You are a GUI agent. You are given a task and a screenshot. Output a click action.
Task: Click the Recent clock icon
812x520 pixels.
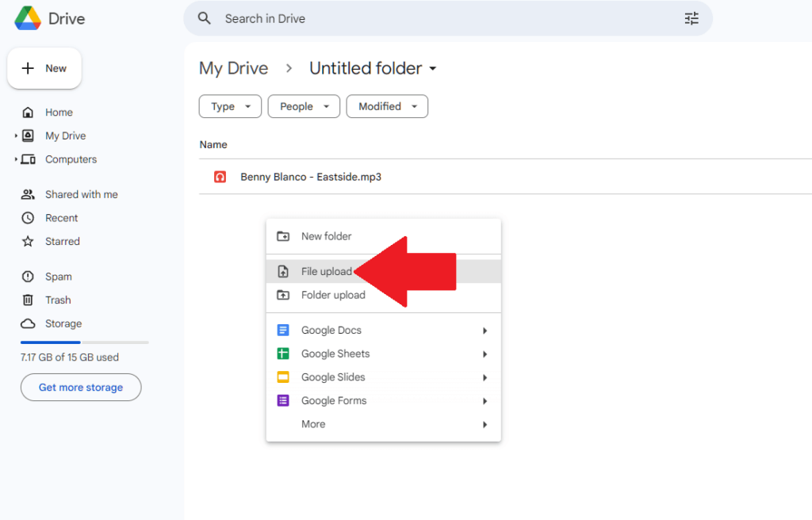(28, 218)
